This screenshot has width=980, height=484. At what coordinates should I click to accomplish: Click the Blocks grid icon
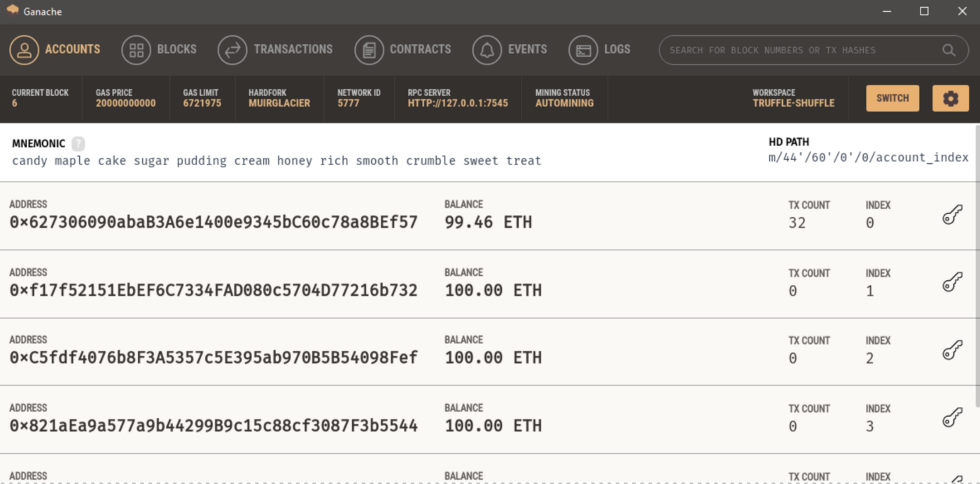[x=136, y=50]
